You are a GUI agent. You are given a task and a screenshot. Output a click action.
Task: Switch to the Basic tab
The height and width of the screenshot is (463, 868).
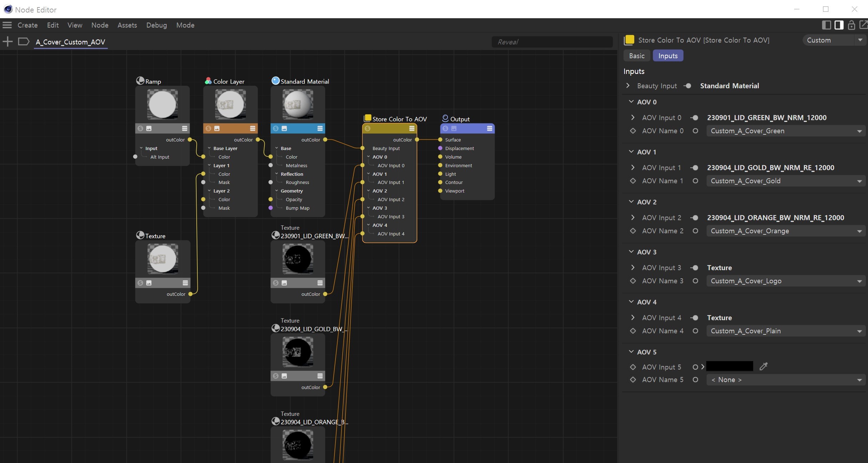point(637,56)
